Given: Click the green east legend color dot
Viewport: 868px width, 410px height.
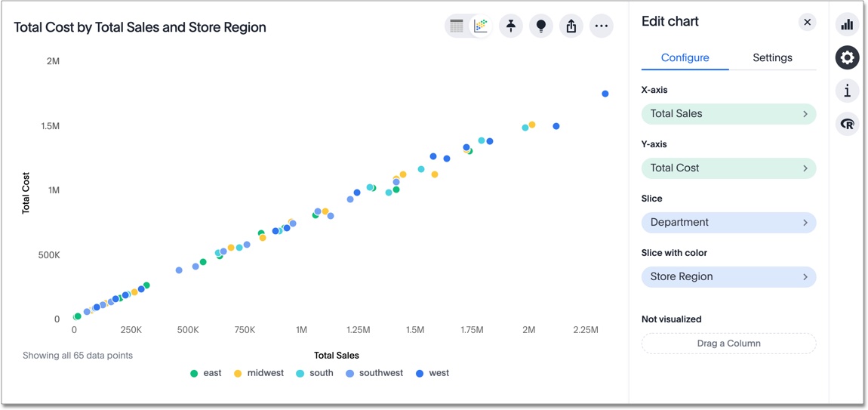Looking at the screenshot, I should [194, 374].
